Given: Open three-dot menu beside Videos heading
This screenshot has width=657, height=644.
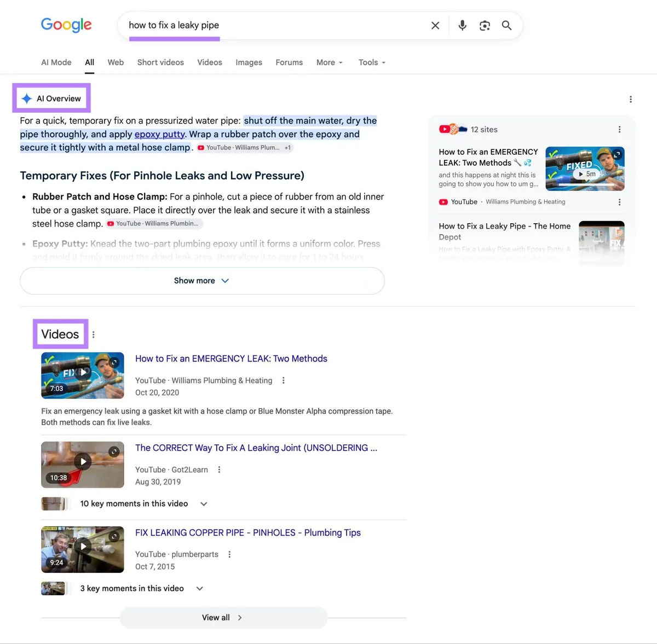Looking at the screenshot, I should [x=94, y=334].
